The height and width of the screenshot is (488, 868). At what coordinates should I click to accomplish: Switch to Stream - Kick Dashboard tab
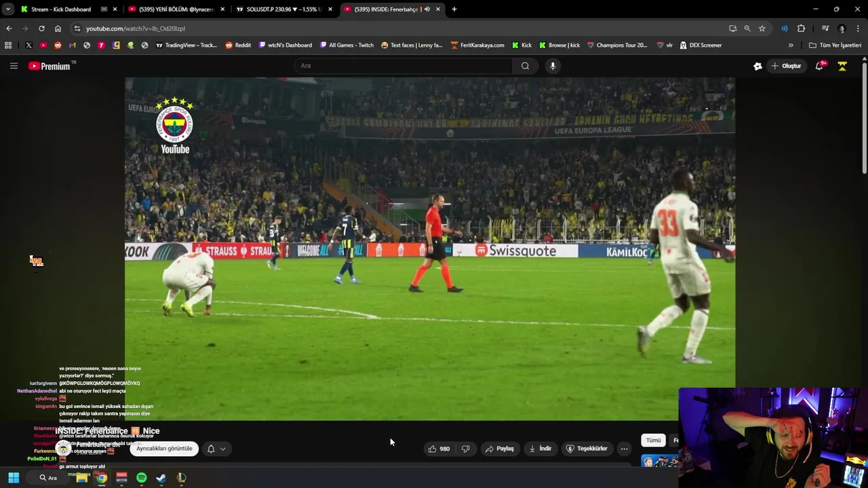coord(60,9)
